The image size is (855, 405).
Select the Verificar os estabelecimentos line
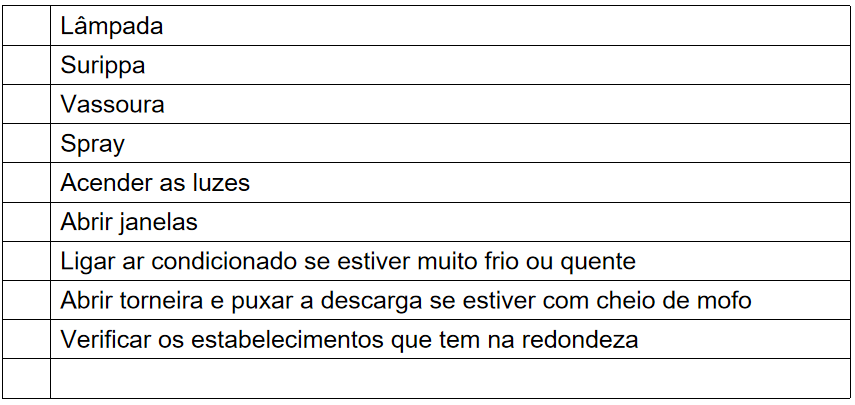(x=349, y=340)
